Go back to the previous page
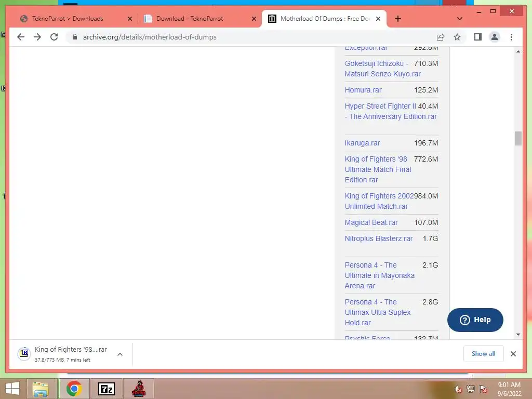The width and height of the screenshot is (532, 399). point(21,37)
